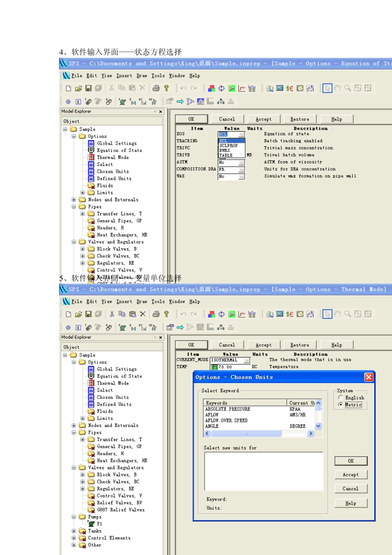Select hand Pan tool in Thermal Mode window
392x555 pixels.
(x=338, y=314)
